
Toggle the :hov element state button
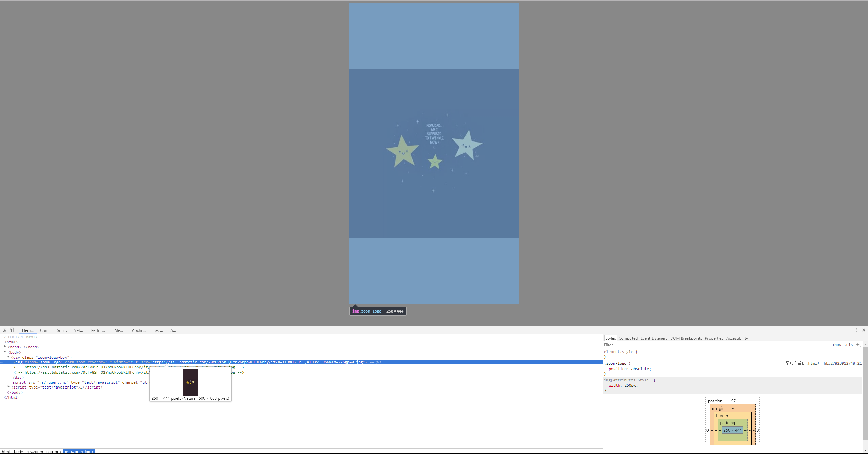coord(837,345)
